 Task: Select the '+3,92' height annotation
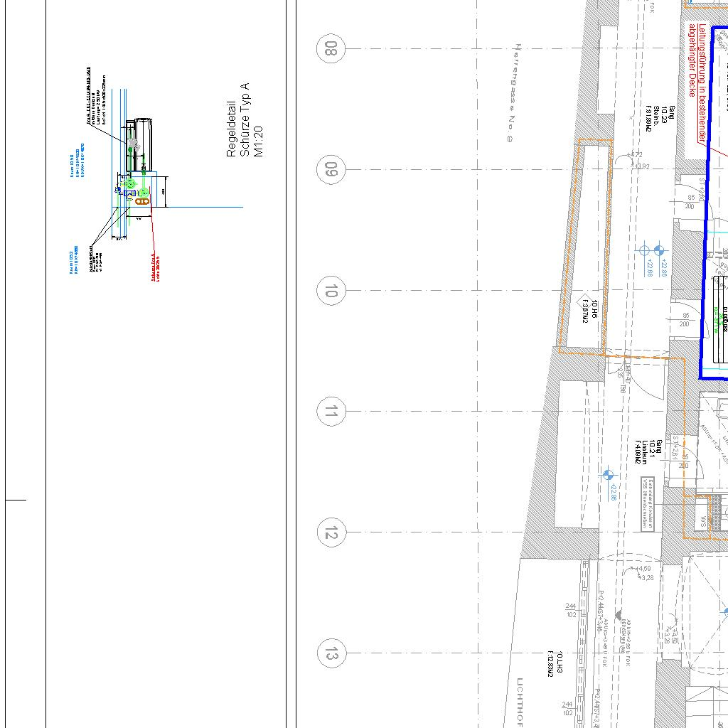(x=642, y=166)
